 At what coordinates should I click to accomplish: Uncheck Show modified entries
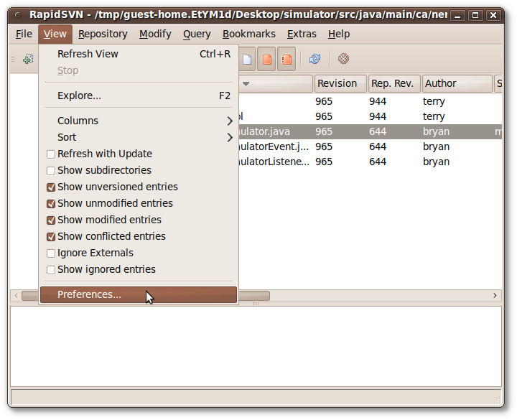click(51, 220)
